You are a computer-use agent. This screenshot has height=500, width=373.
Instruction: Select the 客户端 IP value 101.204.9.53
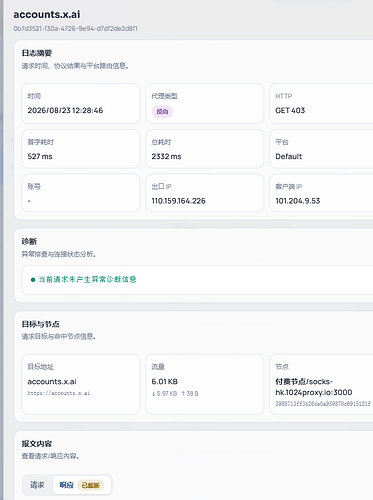(298, 201)
